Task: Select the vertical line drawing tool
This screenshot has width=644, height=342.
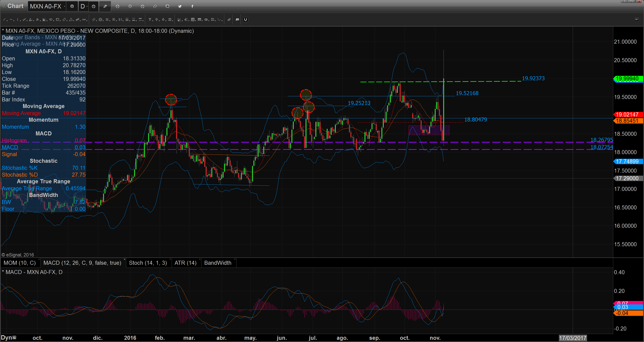Action: (x=18, y=20)
